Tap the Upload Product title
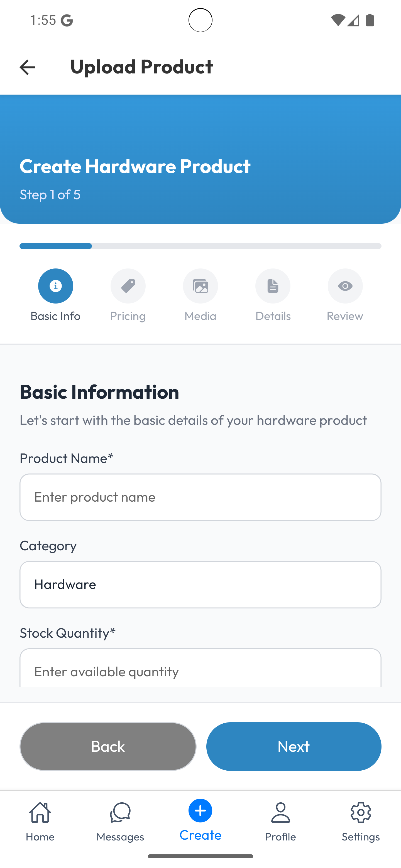This screenshot has width=401, height=868. coord(142,66)
